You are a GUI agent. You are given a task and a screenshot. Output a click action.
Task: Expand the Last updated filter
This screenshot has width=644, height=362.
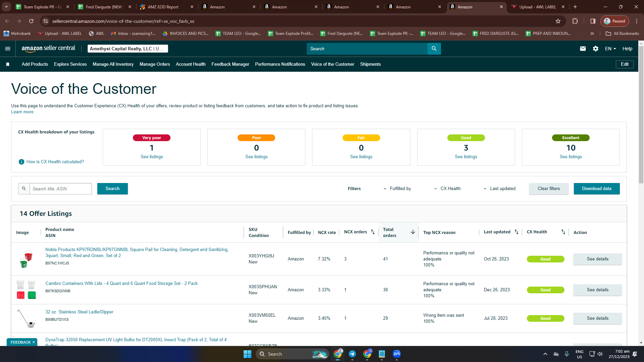click(x=499, y=189)
